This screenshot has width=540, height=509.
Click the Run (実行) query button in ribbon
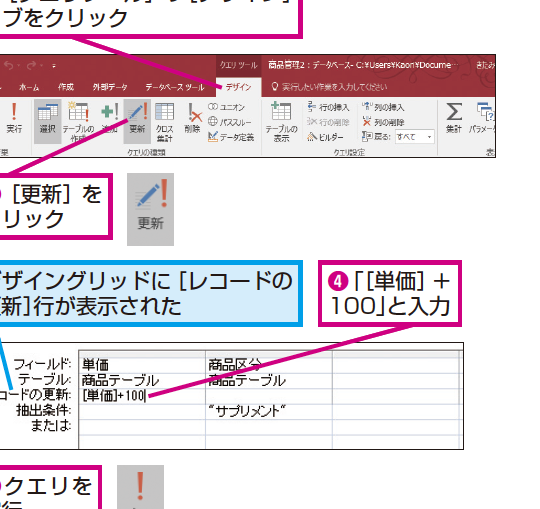tap(14, 118)
